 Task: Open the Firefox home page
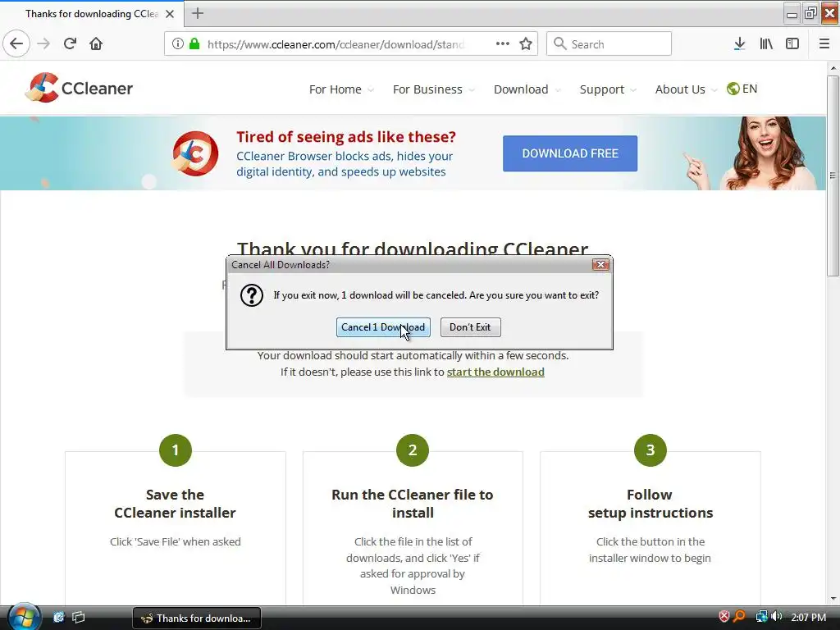96,44
